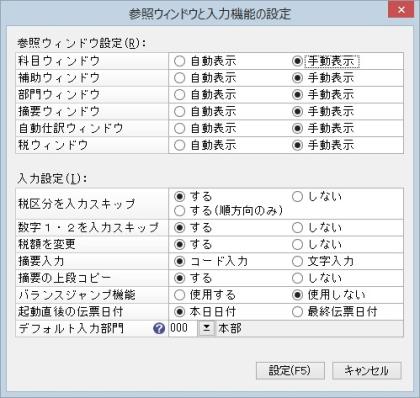The width and height of the screenshot is (420, 398).
Task: Click the 設定(F5) button
Action: pos(290,370)
